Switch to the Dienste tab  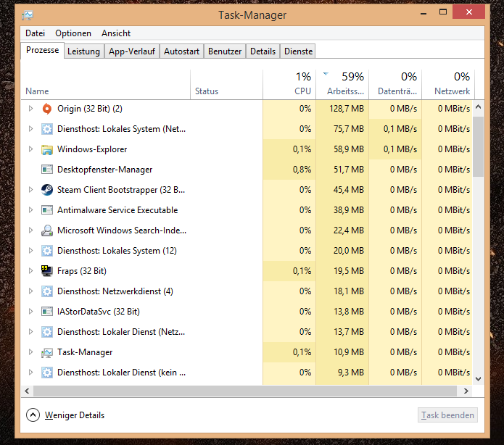tap(298, 51)
